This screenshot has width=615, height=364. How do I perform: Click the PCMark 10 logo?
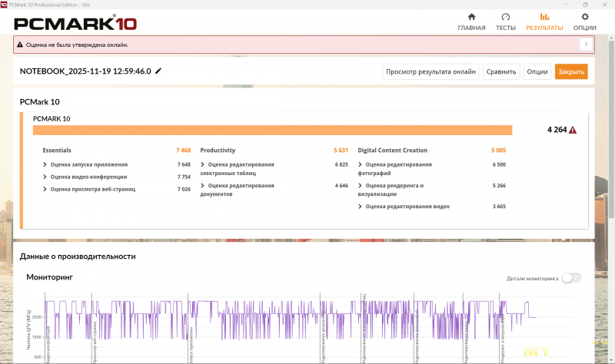[75, 22]
